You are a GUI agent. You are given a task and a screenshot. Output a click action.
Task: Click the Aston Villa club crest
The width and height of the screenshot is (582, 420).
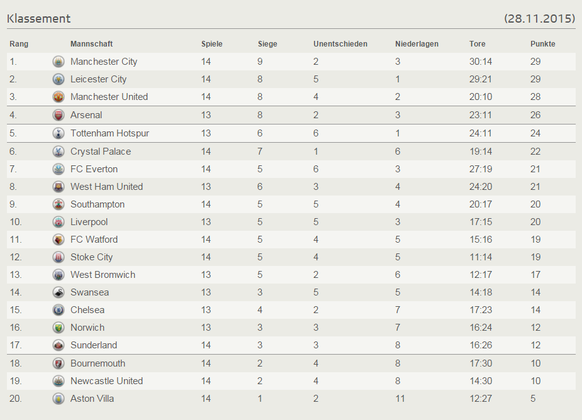click(x=58, y=398)
